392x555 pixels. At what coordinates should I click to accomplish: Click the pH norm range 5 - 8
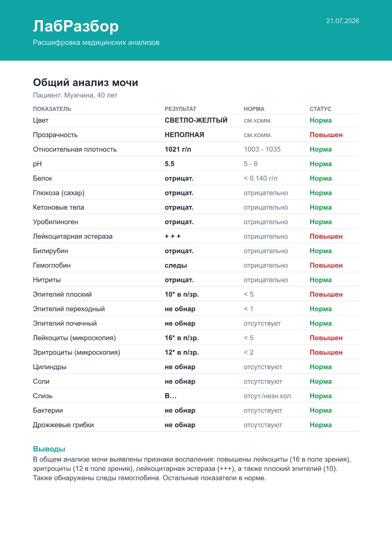[x=251, y=164]
